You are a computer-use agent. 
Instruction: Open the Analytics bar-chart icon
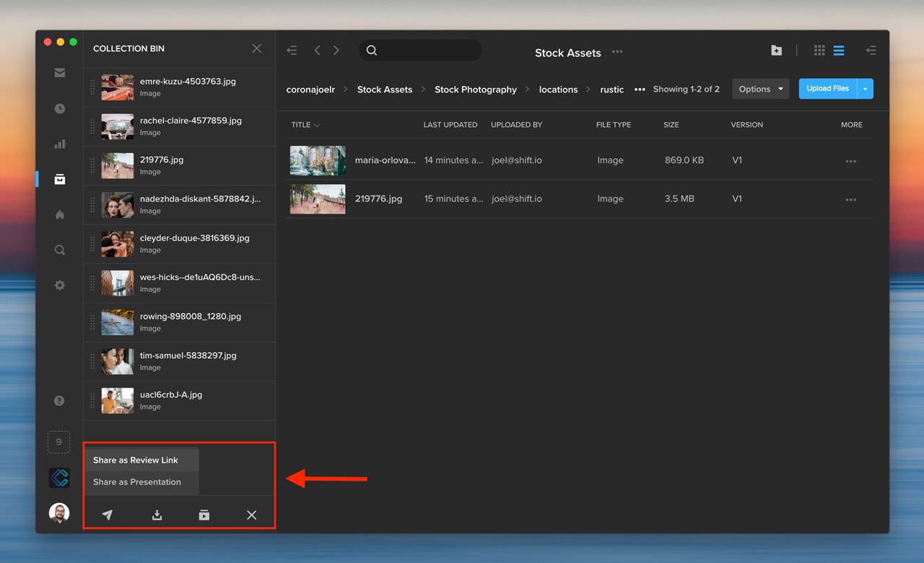[59, 144]
